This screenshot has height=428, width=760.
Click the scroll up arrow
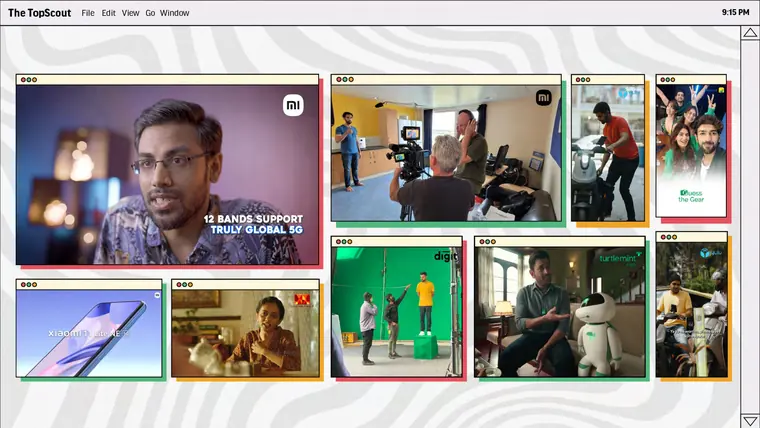tap(750, 32)
